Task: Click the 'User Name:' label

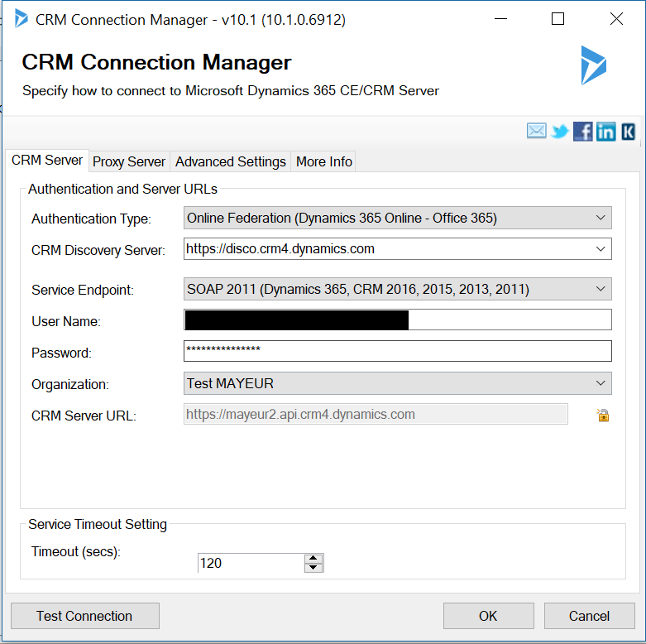Action: 66,321
